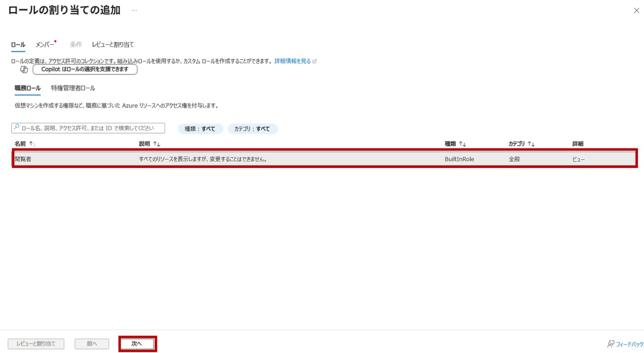Image resolution: width=644 pixels, height=353 pixels.
Task: Open the カテゴリ: すべて filter
Action: point(253,129)
